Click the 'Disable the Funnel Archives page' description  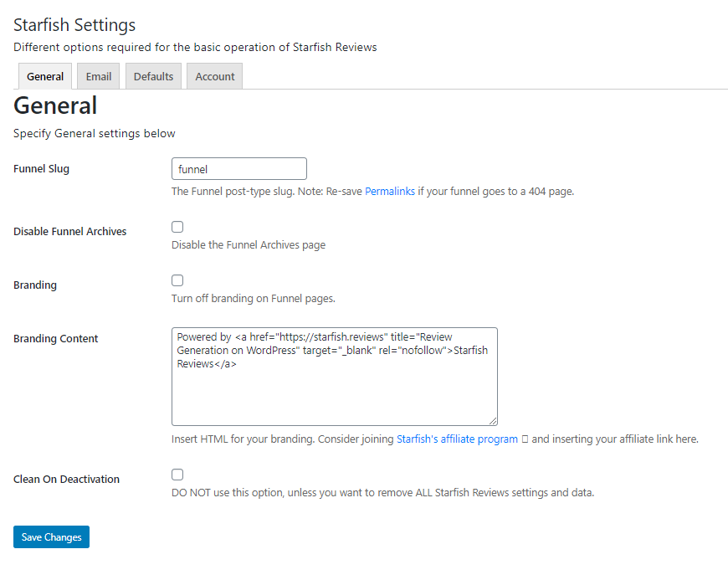click(249, 244)
